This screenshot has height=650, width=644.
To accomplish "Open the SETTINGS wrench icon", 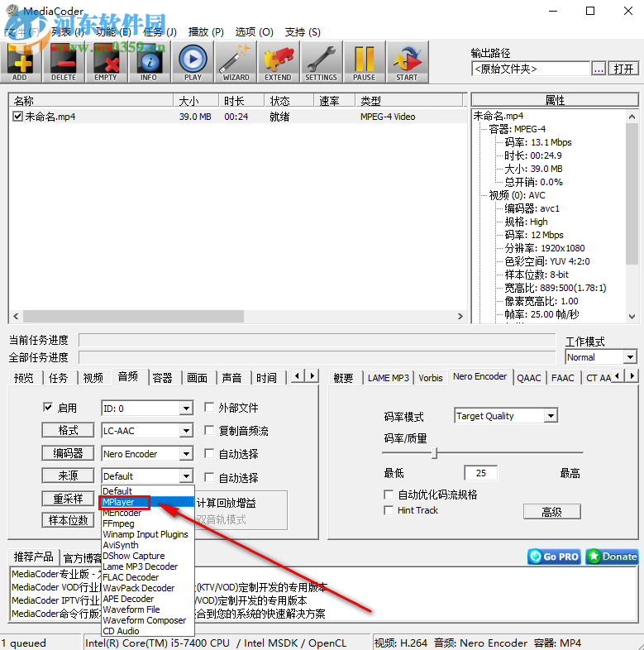I will [x=322, y=62].
